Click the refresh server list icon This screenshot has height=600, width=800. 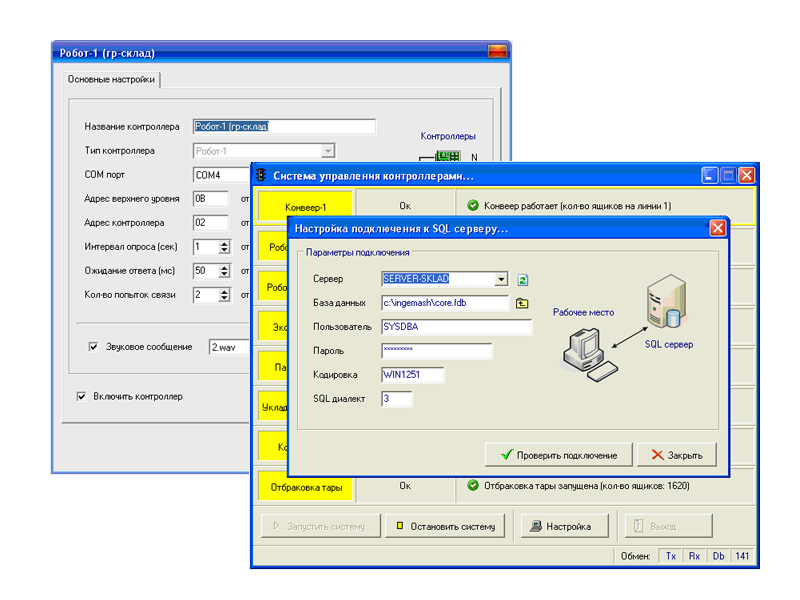522,280
